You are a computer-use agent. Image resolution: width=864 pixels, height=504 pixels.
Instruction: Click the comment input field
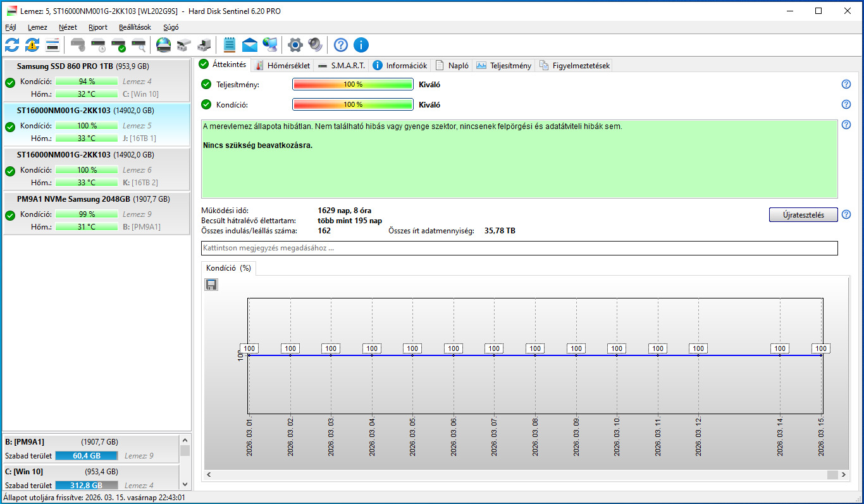[519, 248]
